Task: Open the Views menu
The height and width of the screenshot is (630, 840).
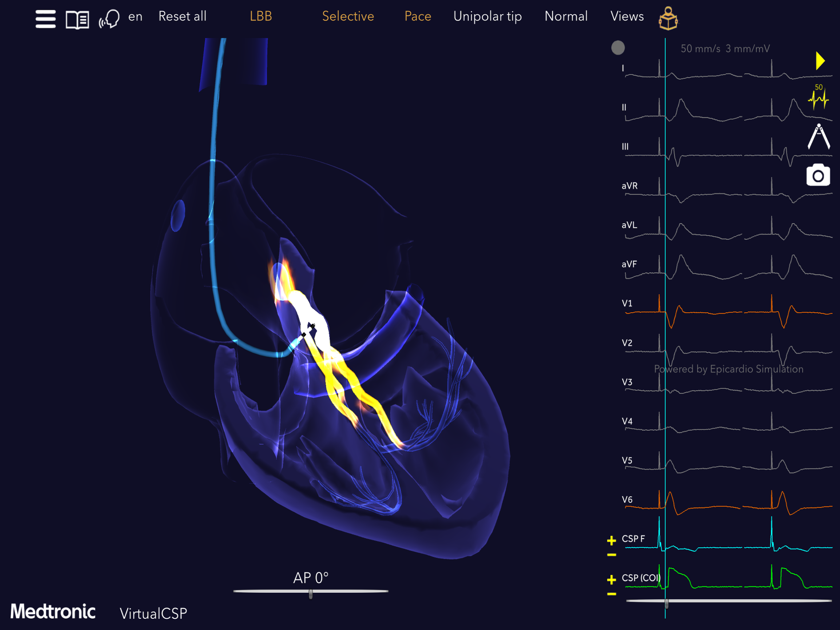Action: tap(627, 16)
